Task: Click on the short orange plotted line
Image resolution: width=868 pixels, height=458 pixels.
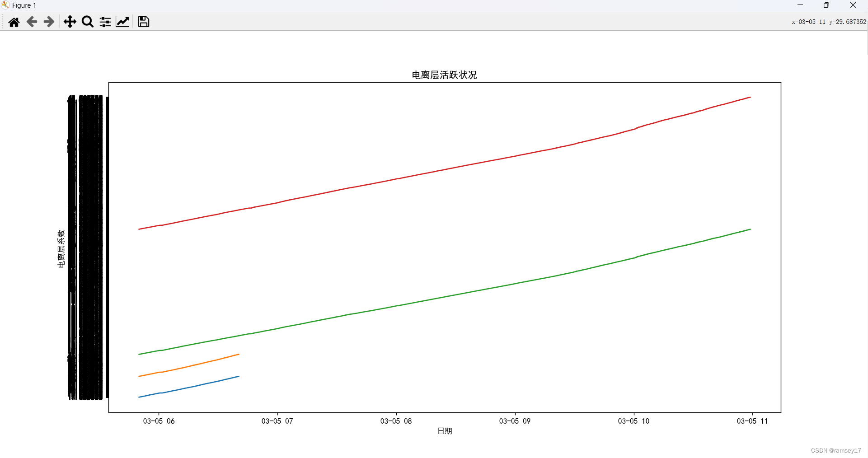Action: click(x=189, y=365)
